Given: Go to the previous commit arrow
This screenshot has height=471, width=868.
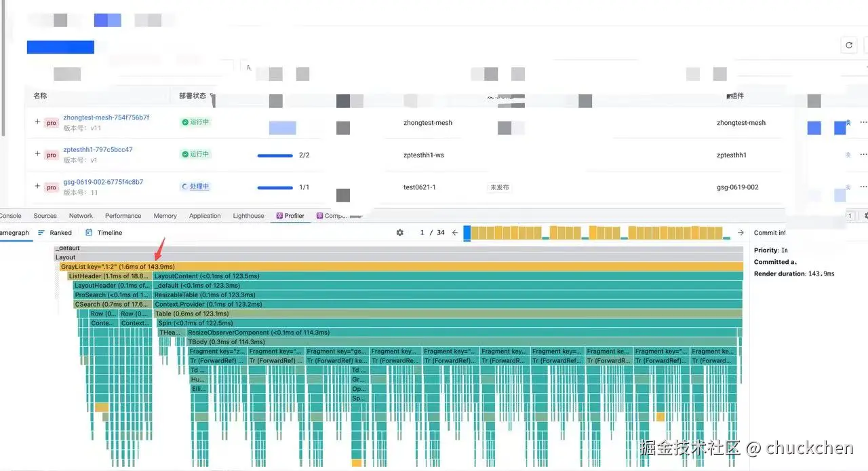Looking at the screenshot, I should (x=455, y=233).
